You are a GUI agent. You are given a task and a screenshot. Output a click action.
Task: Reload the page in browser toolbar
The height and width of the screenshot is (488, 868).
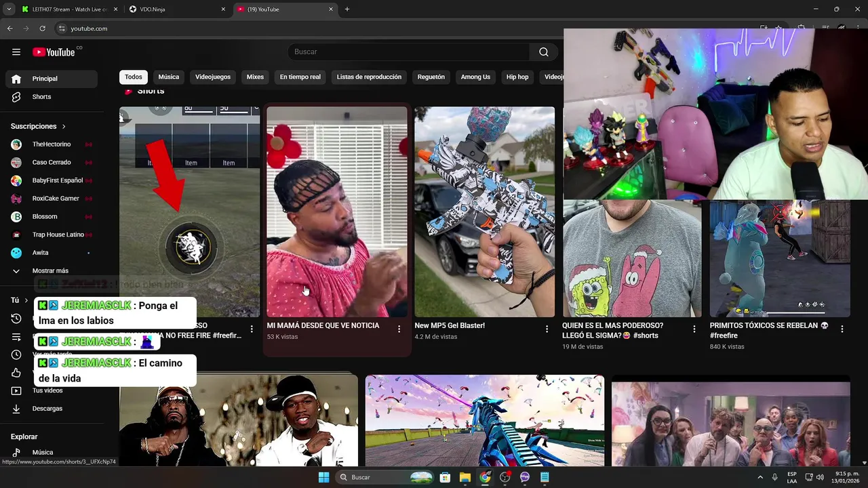42,28
